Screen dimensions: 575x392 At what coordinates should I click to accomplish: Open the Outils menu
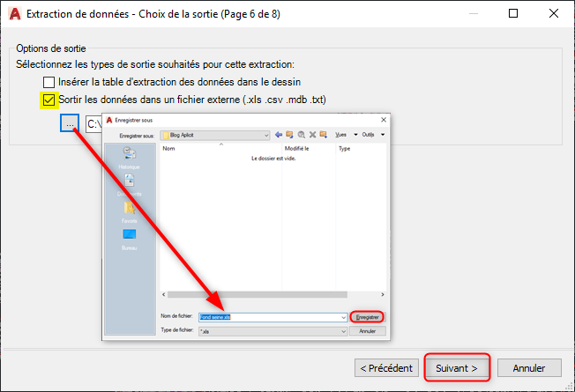(x=370, y=135)
